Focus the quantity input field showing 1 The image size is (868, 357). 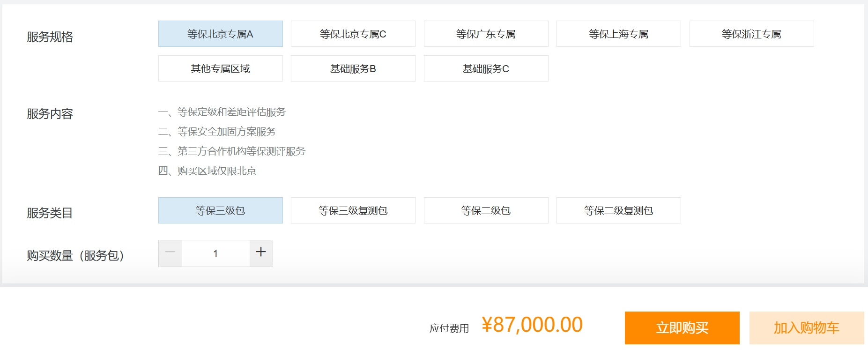click(215, 253)
